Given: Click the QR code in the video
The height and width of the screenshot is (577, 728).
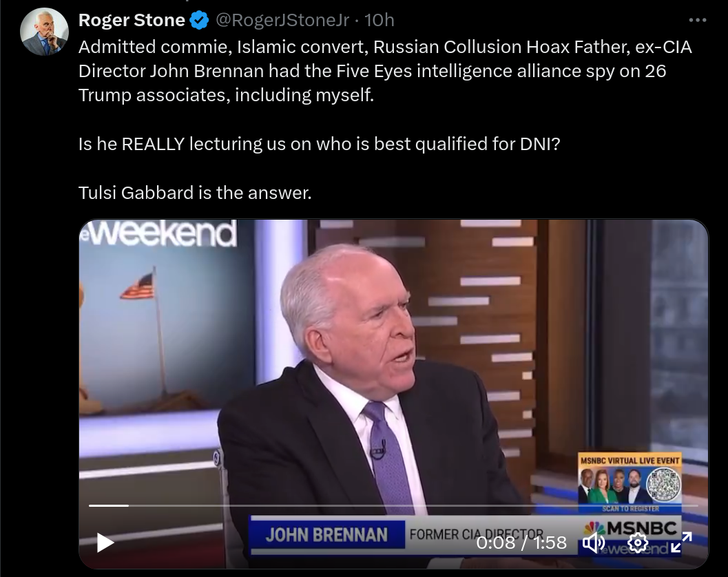Looking at the screenshot, I should click(x=664, y=484).
